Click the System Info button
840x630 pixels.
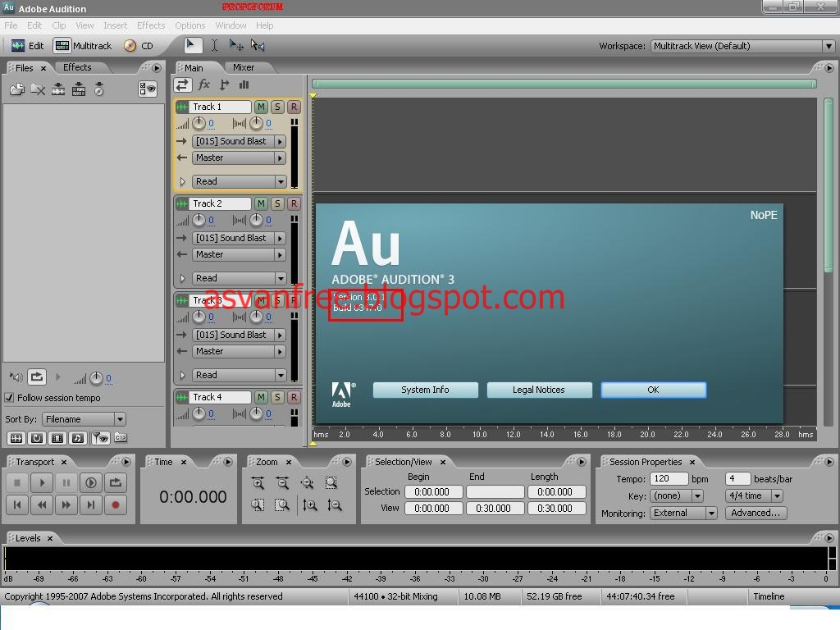coord(426,390)
